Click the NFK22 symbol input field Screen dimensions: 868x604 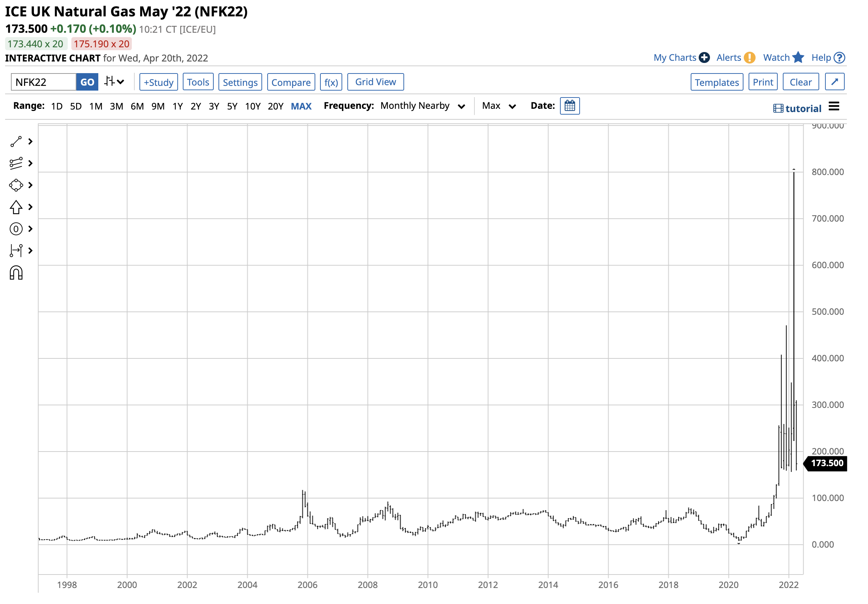(43, 82)
